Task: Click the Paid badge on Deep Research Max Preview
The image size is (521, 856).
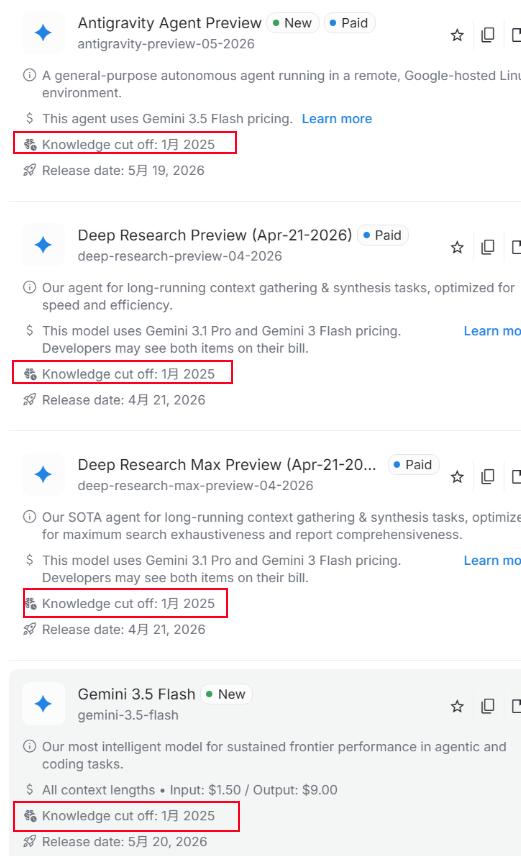Action: (x=413, y=465)
